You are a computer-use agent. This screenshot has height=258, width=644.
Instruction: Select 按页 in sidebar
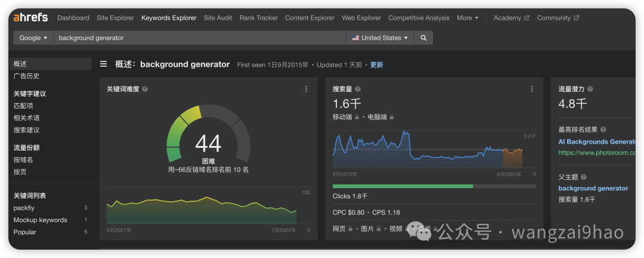click(20, 172)
